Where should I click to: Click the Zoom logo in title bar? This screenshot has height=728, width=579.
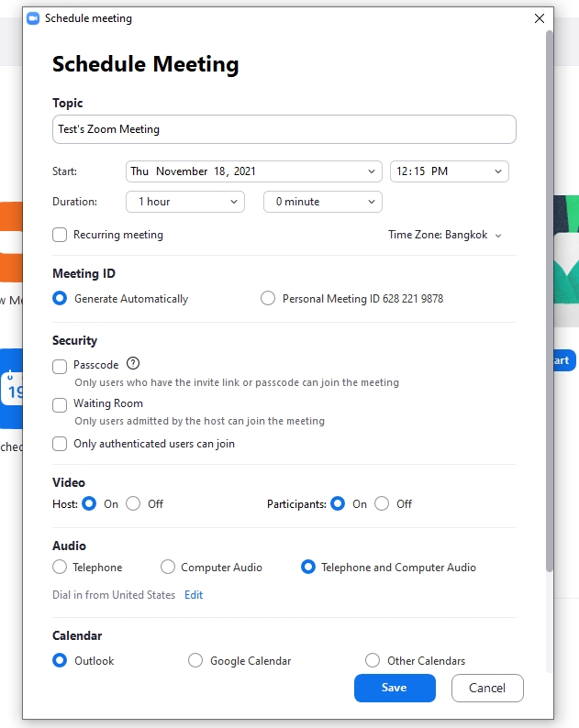(x=33, y=18)
